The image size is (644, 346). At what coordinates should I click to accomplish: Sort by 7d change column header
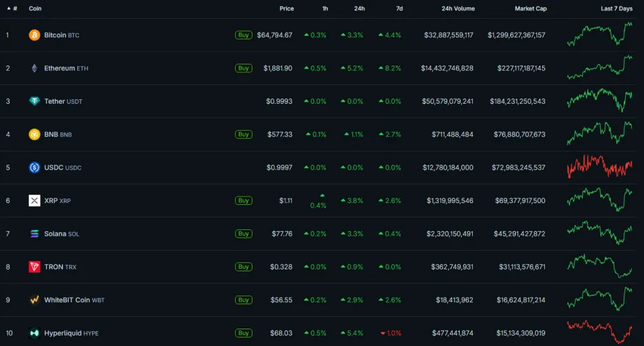[399, 8]
